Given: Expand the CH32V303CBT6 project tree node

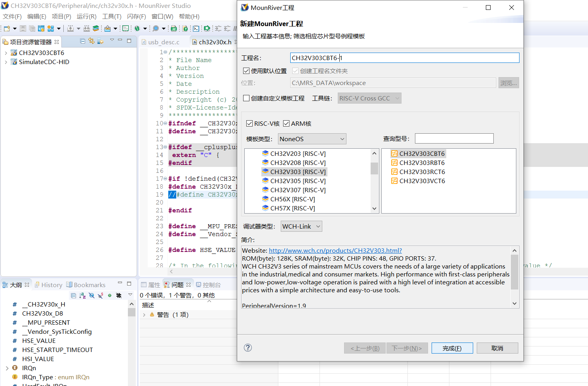Looking at the screenshot, I should pos(6,53).
